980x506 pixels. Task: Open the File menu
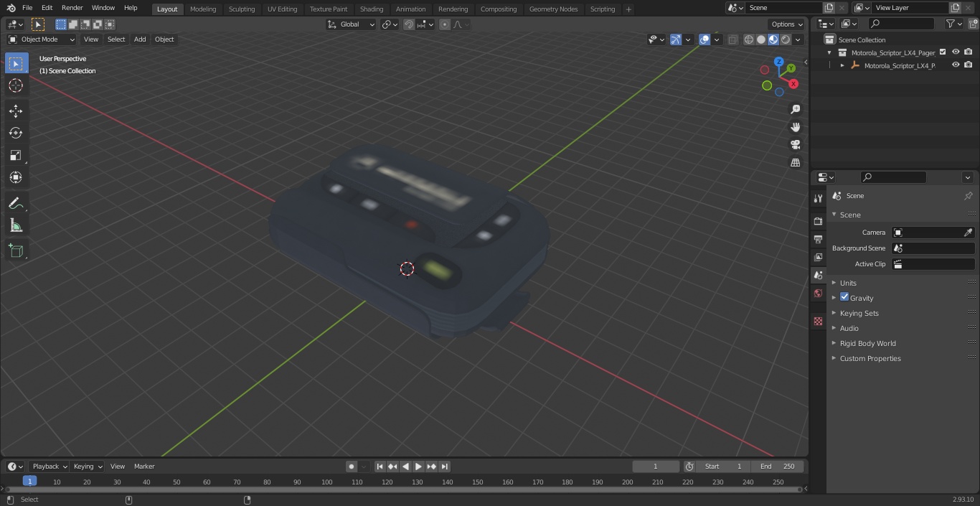[27, 8]
